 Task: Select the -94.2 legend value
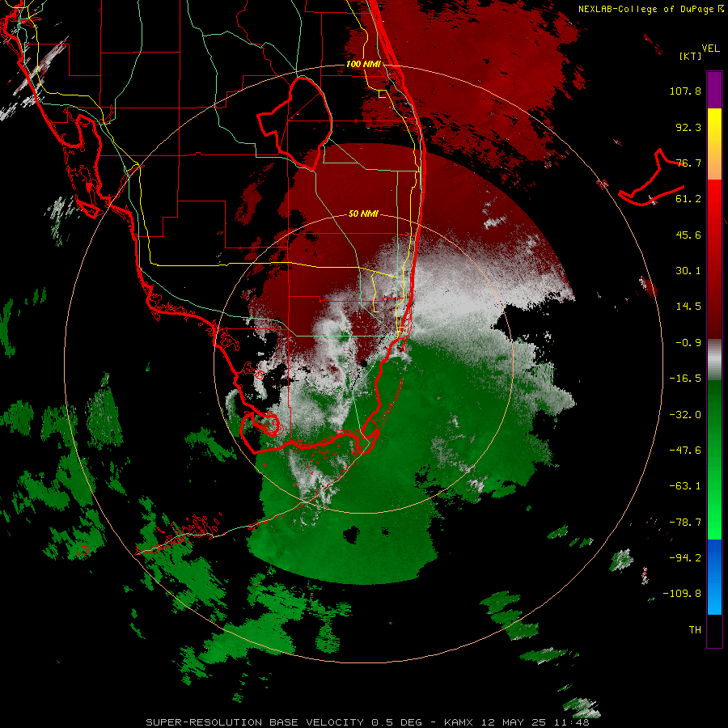click(685, 557)
